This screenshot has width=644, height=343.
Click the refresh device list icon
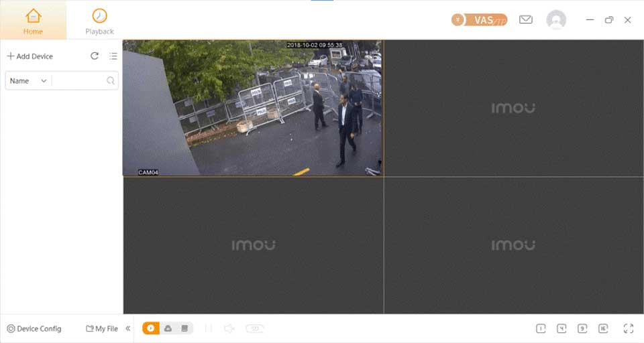pyautogui.click(x=95, y=56)
